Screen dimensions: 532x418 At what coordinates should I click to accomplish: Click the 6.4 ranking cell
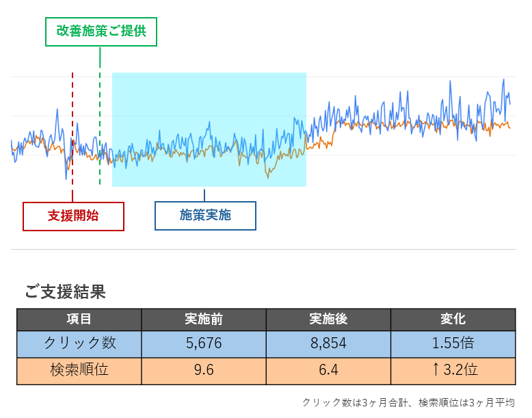328,371
